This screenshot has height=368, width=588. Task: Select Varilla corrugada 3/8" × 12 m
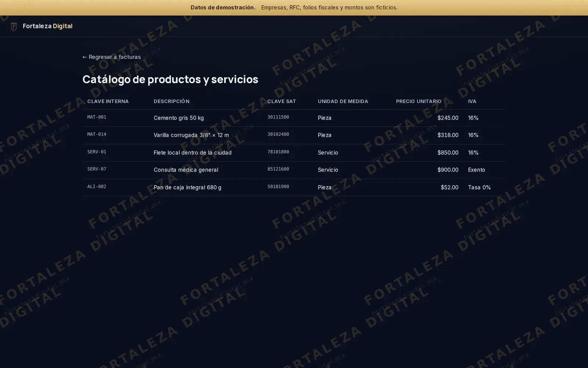[x=191, y=135]
